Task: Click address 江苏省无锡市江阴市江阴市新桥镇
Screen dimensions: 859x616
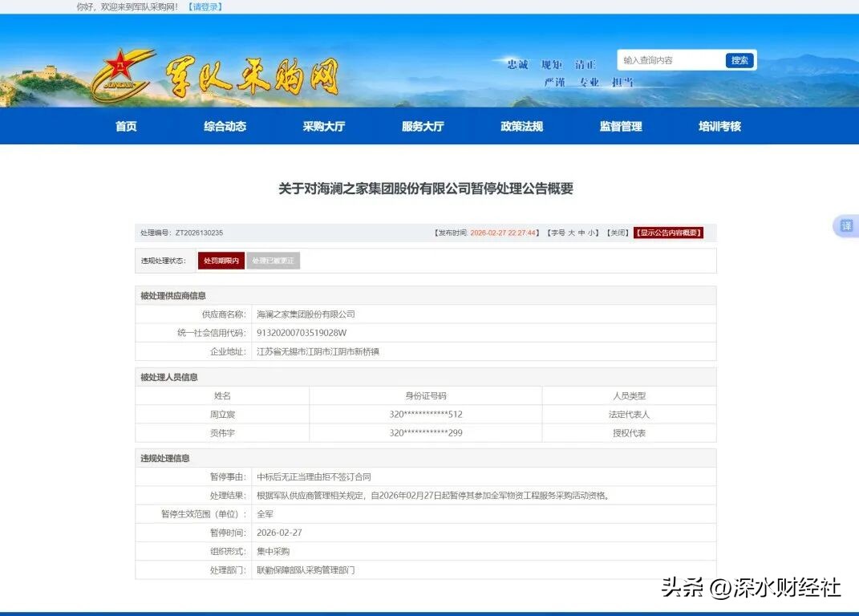Action: 318,351
